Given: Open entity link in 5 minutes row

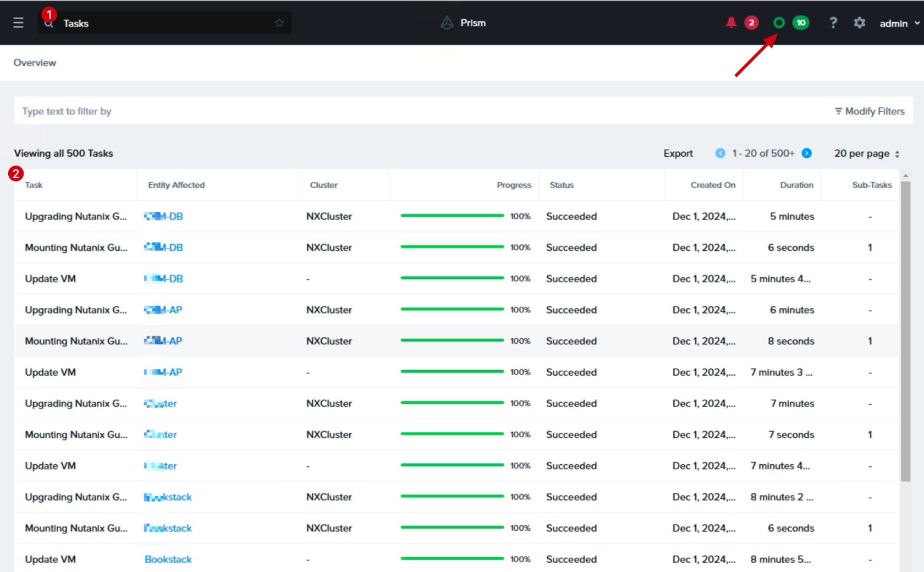Looking at the screenshot, I should (x=163, y=217).
